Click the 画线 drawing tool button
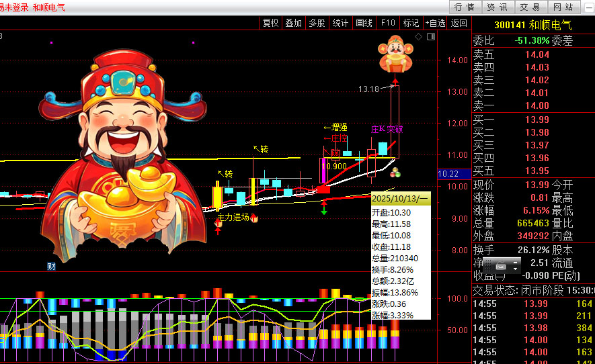 click(364, 23)
